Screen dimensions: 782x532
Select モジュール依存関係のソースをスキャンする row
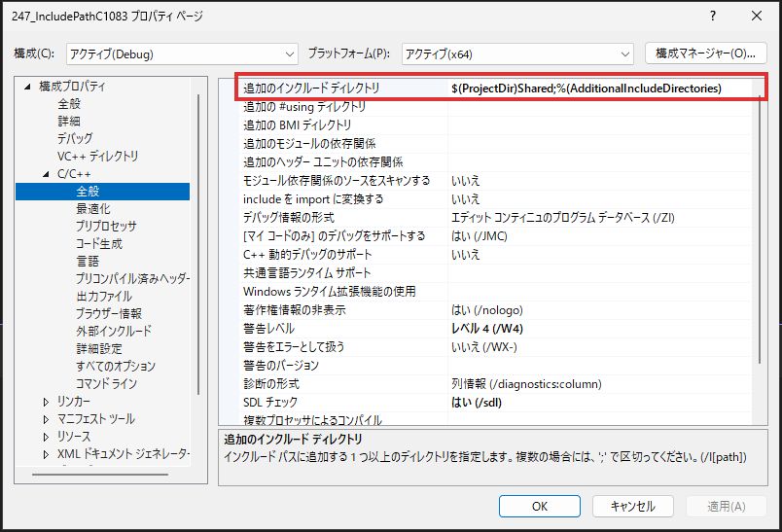coord(495,181)
